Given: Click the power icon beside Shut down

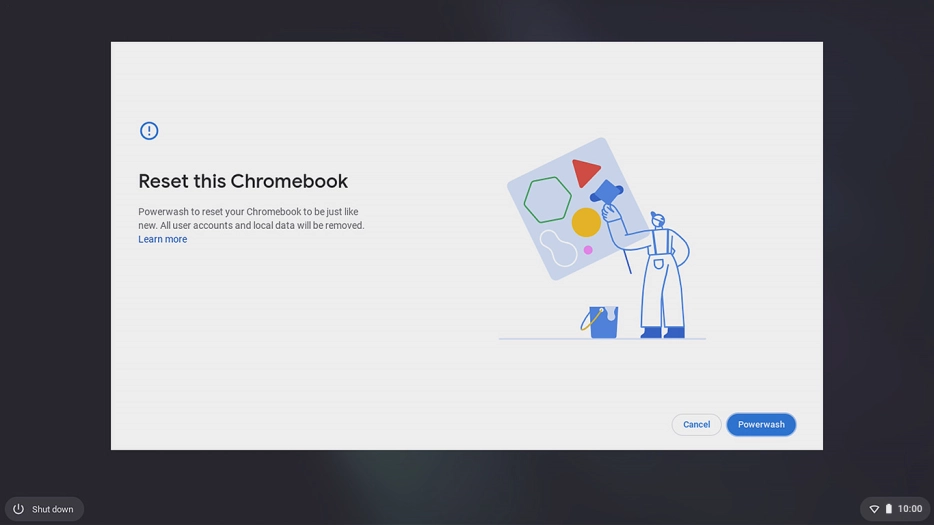Looking at the screenshot, I should (18, 509).
